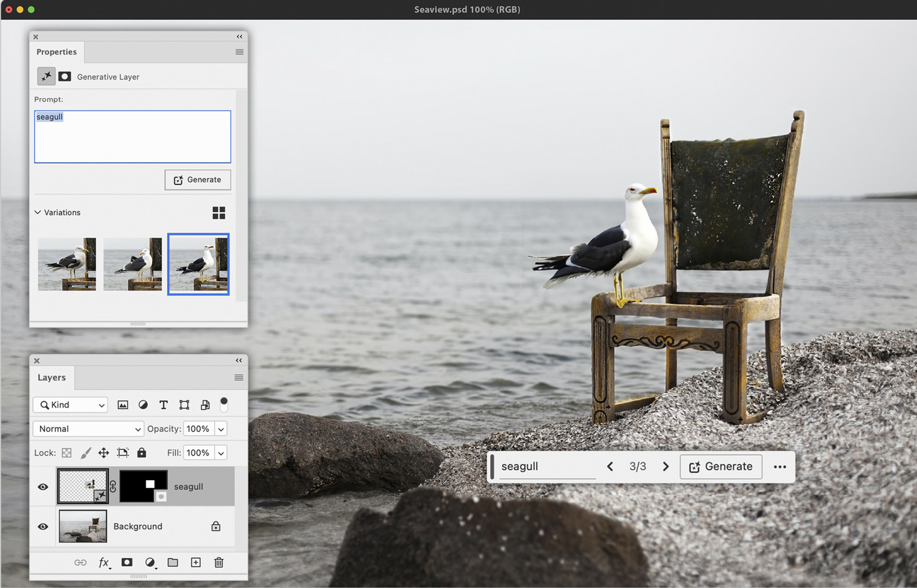Filter layers by shape layers

[x=184, y=405]
